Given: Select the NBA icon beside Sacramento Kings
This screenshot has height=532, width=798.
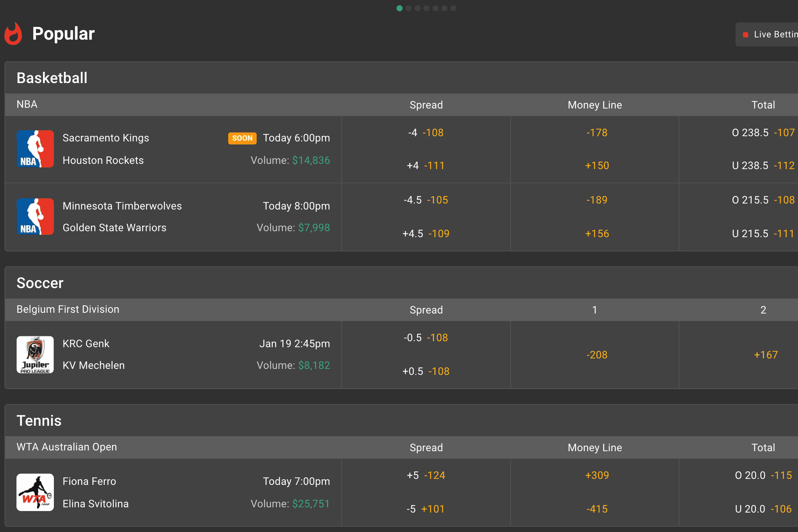Looking at the screenshot, I should point(35,149).
